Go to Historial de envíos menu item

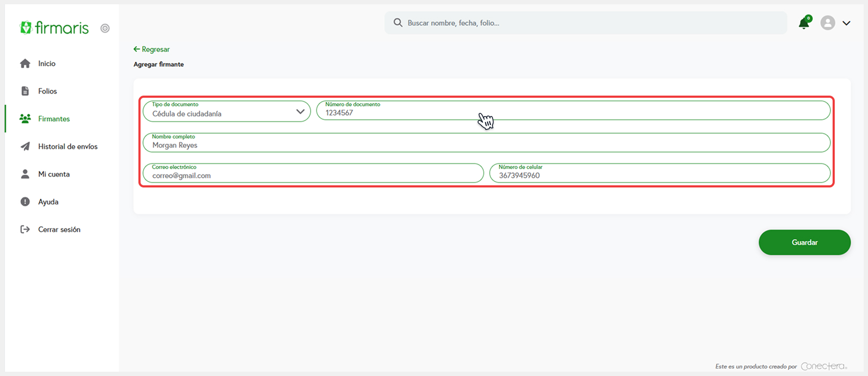tap(68, 147)
